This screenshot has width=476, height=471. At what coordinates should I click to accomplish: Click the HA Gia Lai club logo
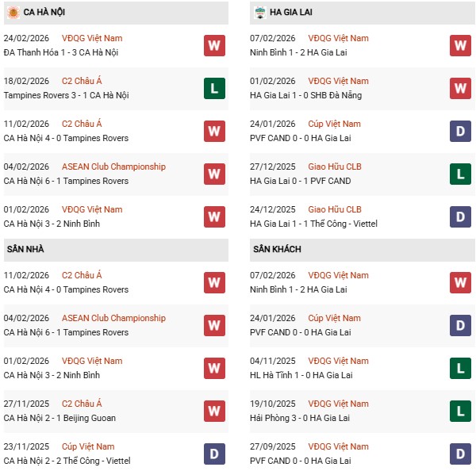point(259,13)
